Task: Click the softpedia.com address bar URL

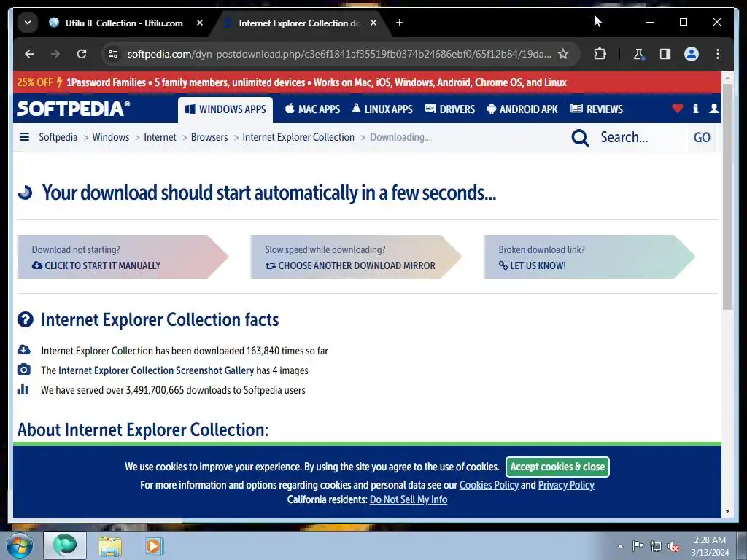Action: coord(338,54)
